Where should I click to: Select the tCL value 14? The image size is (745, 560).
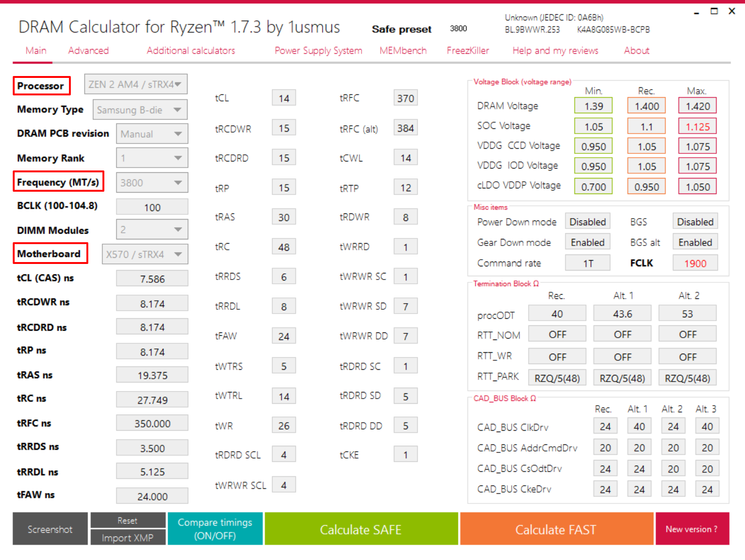pyautogui.click(x=284, y=98)
